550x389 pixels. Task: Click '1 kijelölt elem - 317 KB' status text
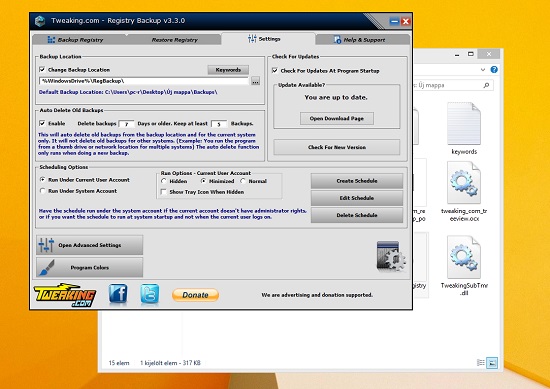point(170,363)
